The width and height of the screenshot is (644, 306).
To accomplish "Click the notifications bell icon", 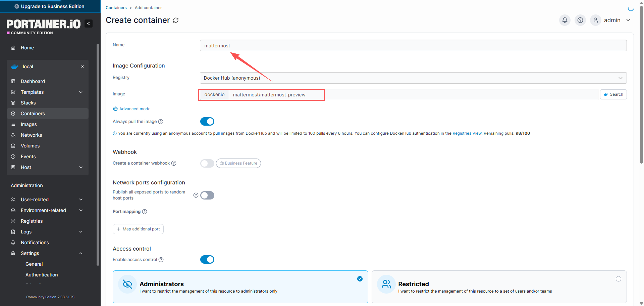I will [565, 20].
